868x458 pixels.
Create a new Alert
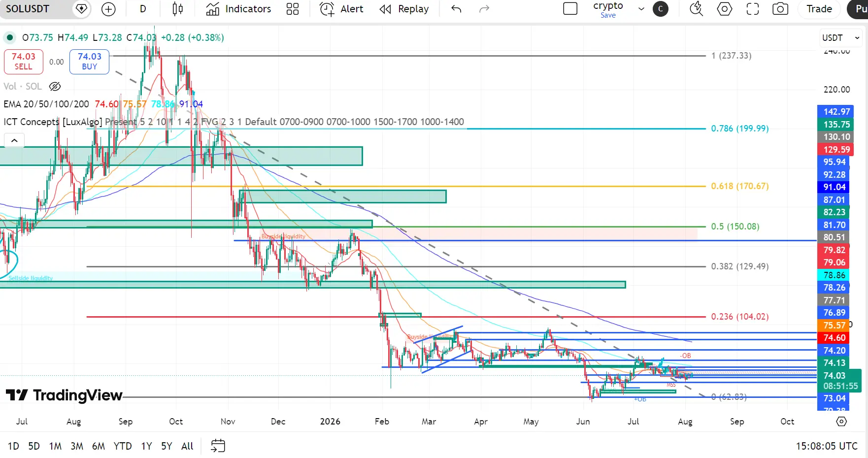coord(341,9)
